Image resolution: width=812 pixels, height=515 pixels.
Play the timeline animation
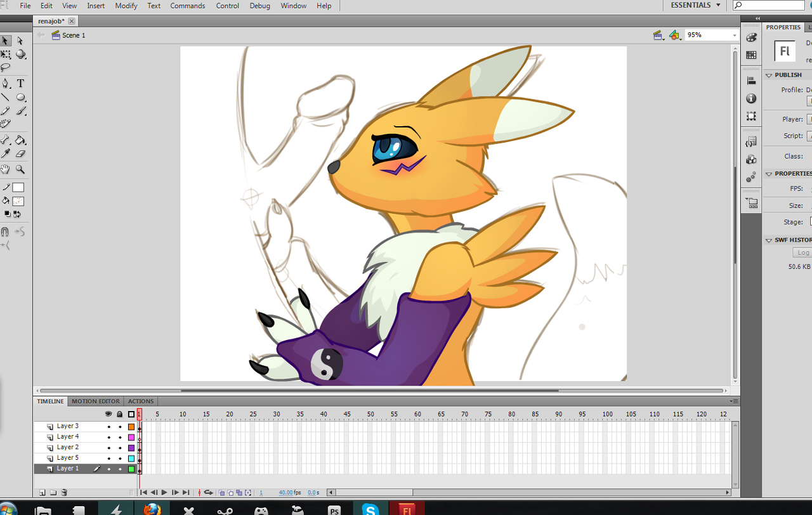(164, 492)
